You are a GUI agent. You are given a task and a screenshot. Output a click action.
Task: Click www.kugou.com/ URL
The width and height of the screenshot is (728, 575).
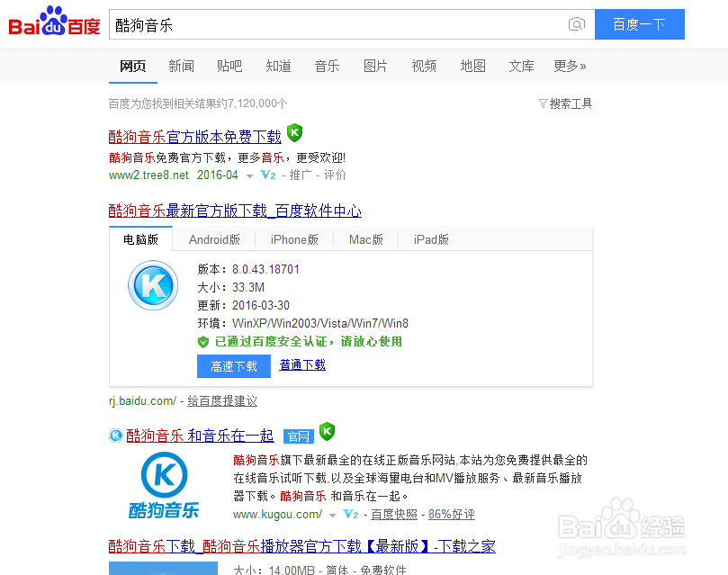click(x=278, y=514)
